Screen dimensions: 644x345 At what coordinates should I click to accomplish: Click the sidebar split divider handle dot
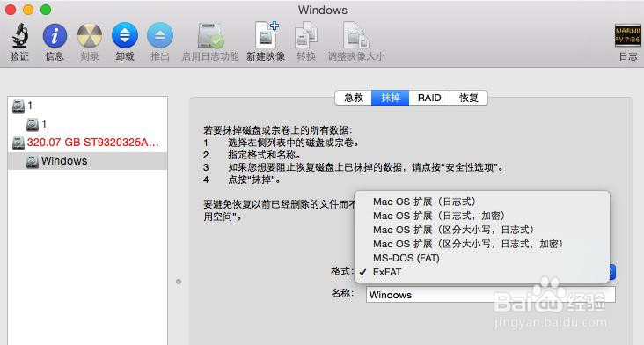tap(179, 282)
